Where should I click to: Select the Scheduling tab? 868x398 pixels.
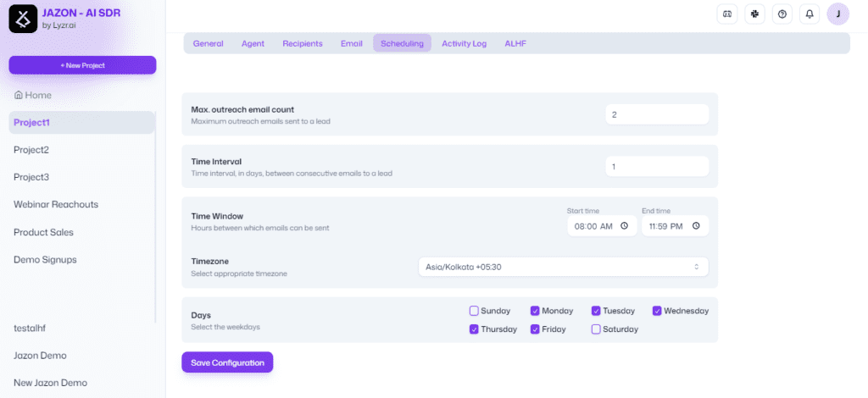pyautogui.click(x=402, y=44)
